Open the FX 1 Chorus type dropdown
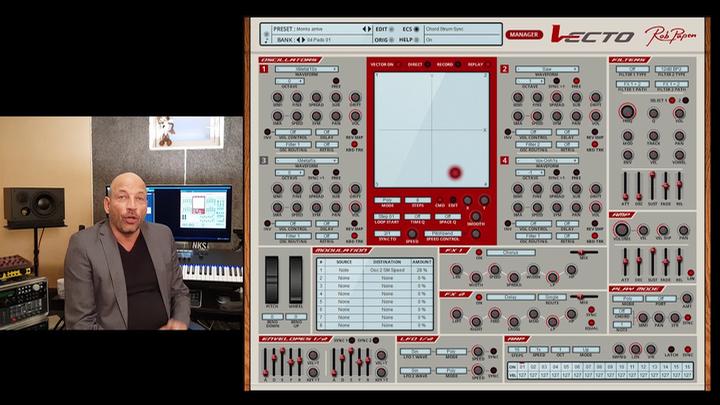 [x=511, y=253]
